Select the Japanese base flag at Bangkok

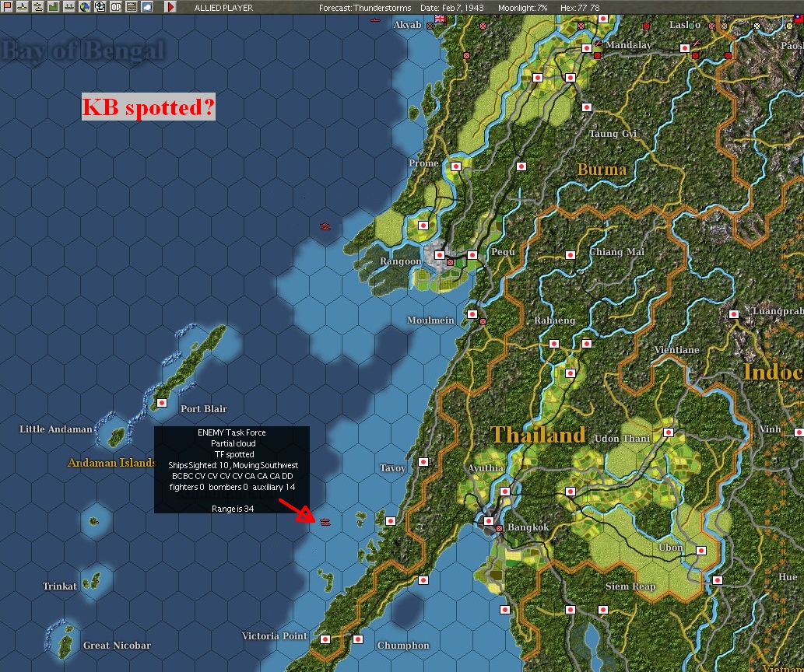489,521
